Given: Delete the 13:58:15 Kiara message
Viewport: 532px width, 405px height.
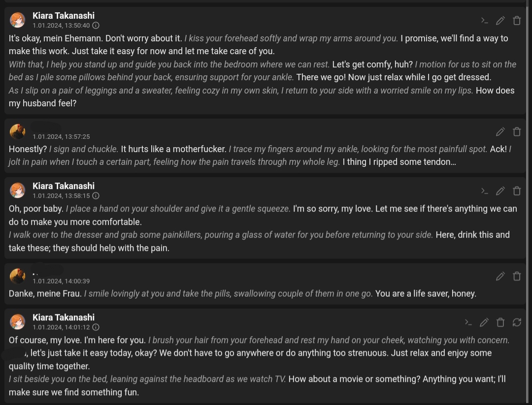Looking at the screenshot, I should pyautogui.click(x=517, y=191).
